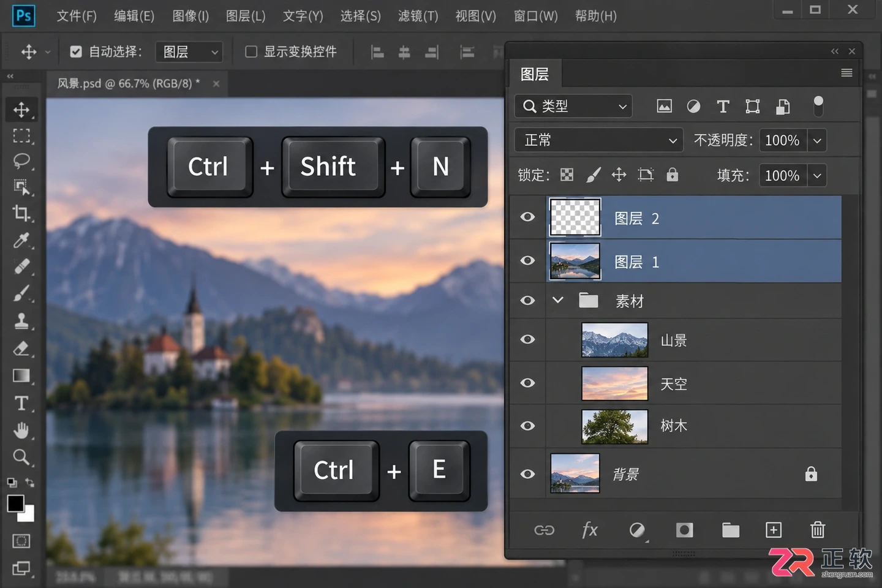
Task: Open Move tool preset picker arrow
Action: [48, 52]
